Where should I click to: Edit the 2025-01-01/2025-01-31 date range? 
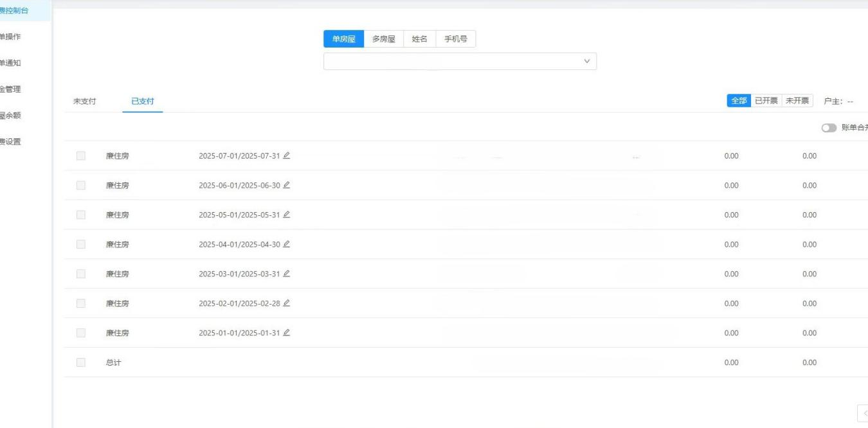coord(287,333)
